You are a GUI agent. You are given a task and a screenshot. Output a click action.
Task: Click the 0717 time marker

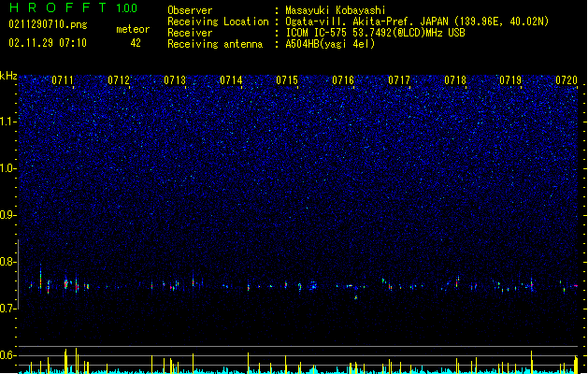coord(399,80)
